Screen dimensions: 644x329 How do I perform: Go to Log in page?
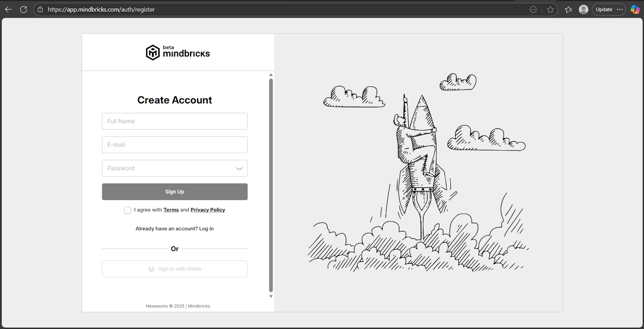point(206,229)
